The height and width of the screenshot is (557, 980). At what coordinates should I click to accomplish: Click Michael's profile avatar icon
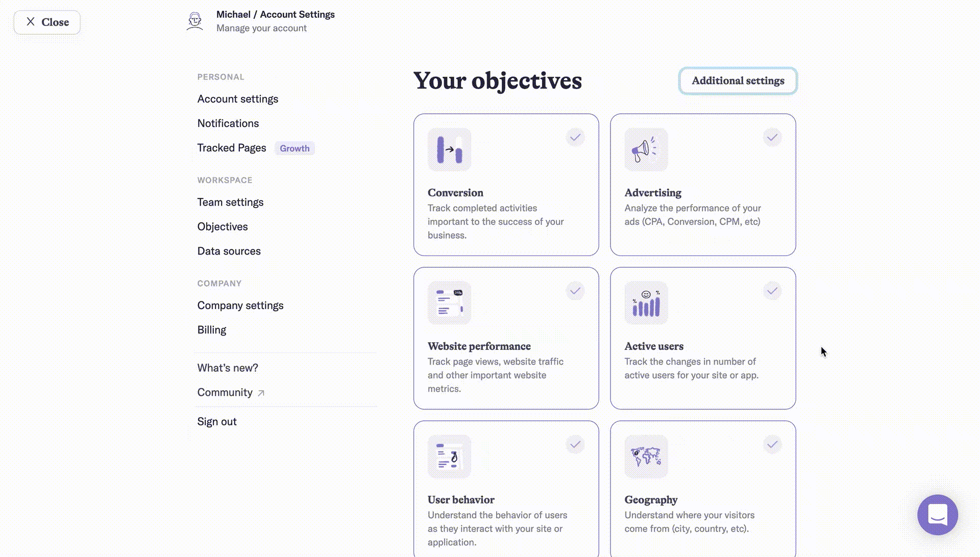point(194,21)
